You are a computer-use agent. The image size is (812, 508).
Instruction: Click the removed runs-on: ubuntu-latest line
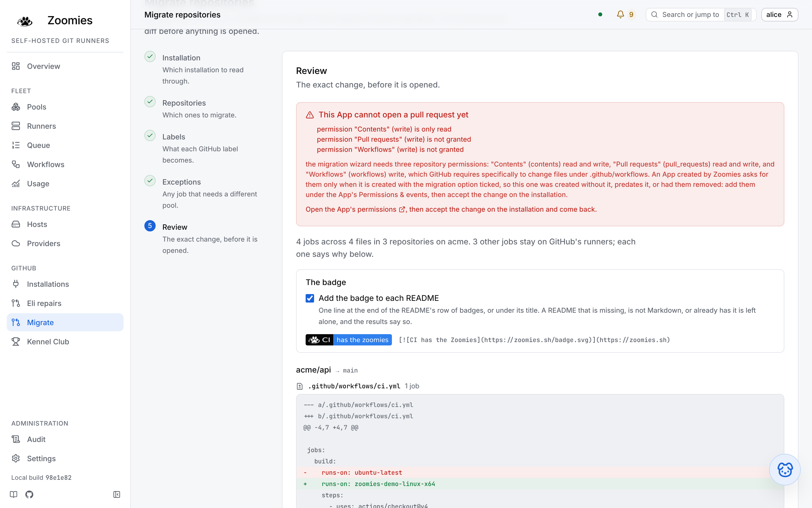coord(540,472)
